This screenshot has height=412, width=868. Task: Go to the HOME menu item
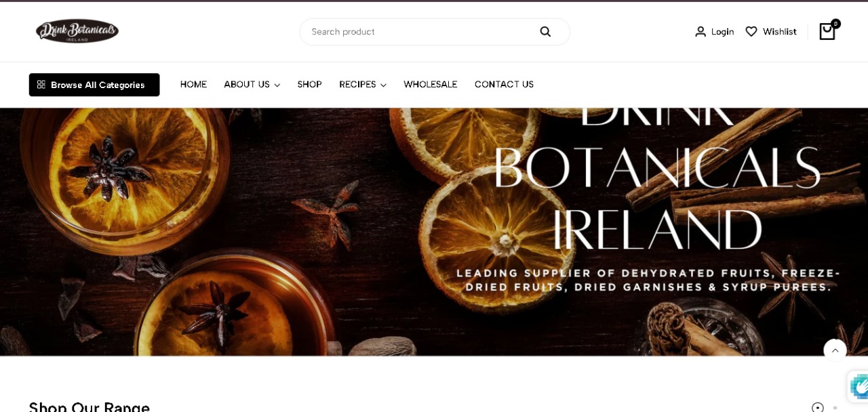click(193, 85)
